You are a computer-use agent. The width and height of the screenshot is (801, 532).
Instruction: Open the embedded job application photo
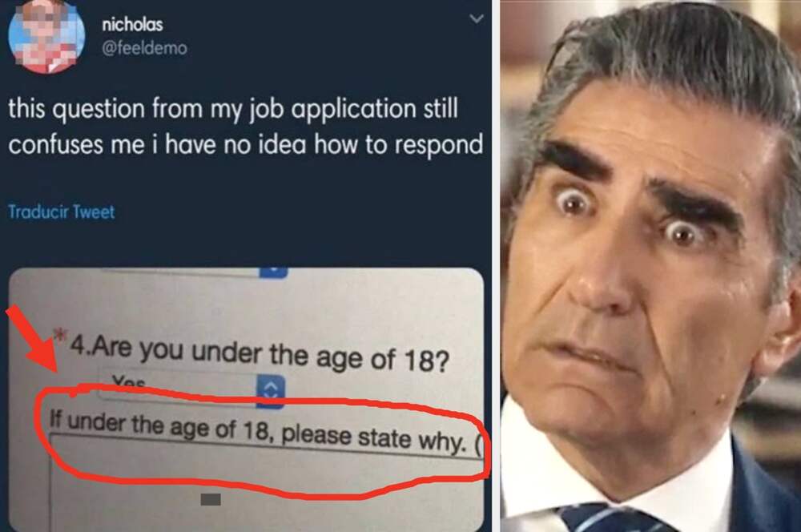246,400
